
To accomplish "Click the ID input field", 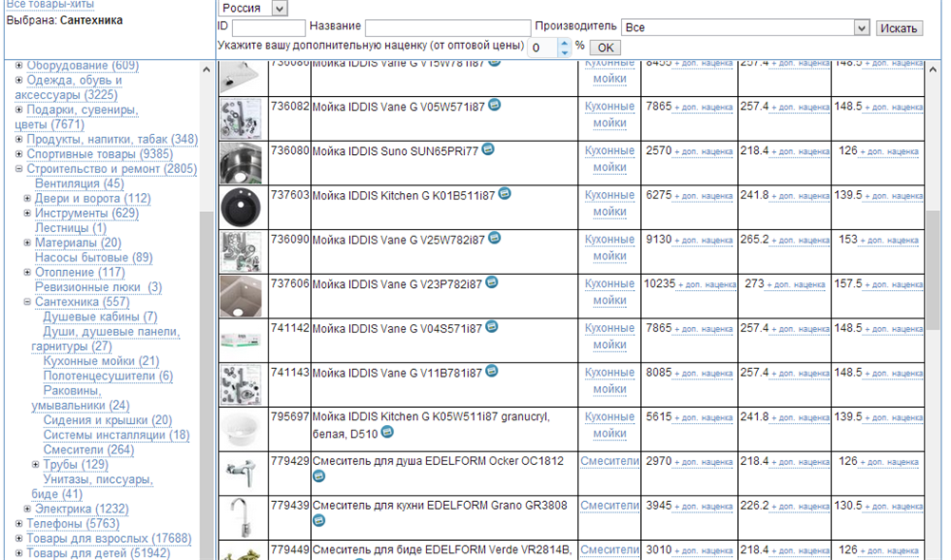I will (x=269, y=28).
